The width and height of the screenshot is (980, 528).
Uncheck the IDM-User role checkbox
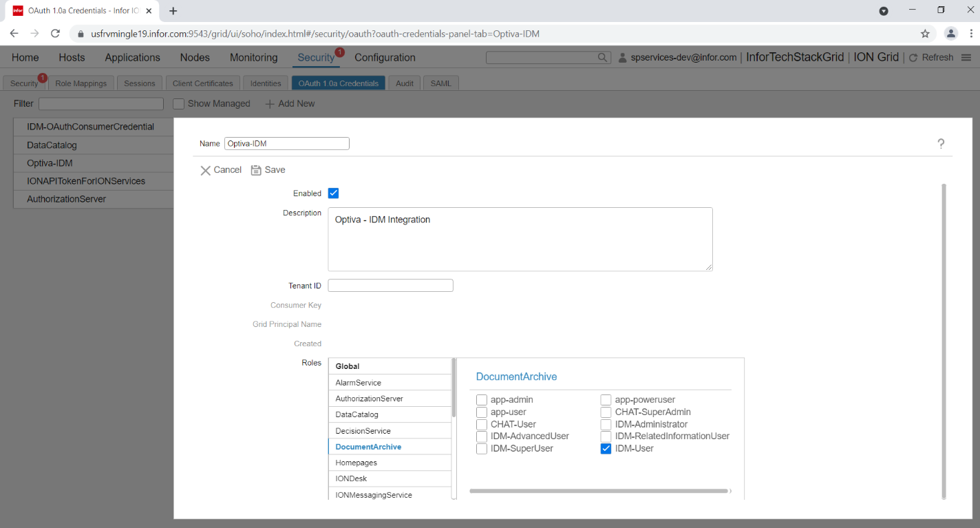pos(606,448)
